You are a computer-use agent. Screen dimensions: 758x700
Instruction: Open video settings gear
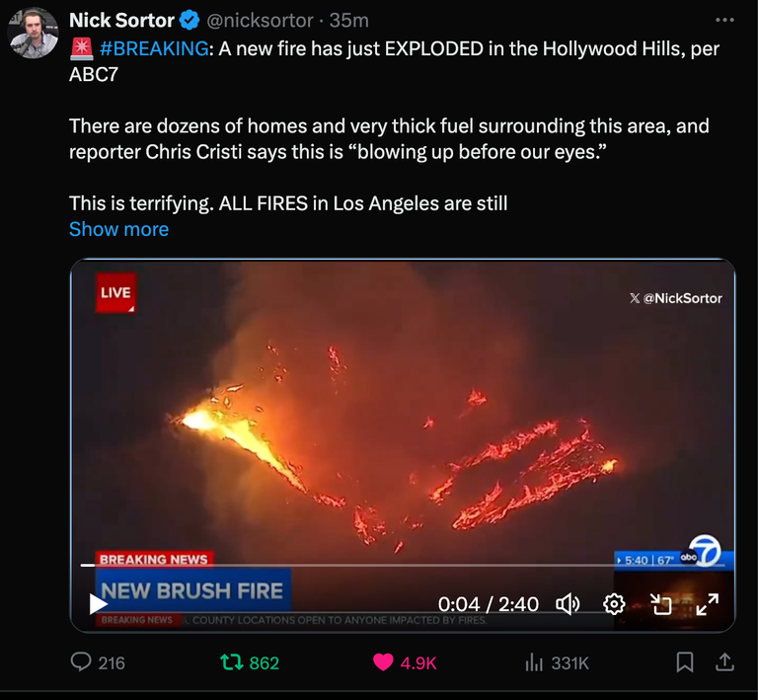(614, 604)
